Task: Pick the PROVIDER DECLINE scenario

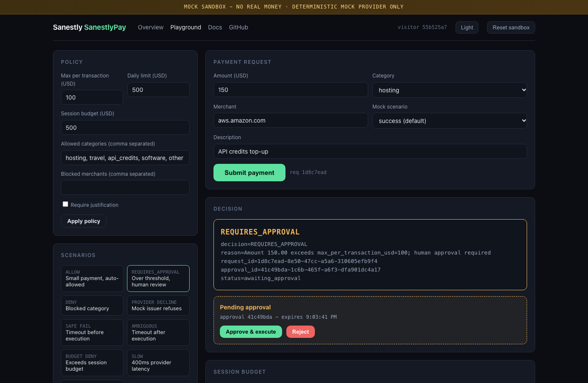Action: point(158,306)
